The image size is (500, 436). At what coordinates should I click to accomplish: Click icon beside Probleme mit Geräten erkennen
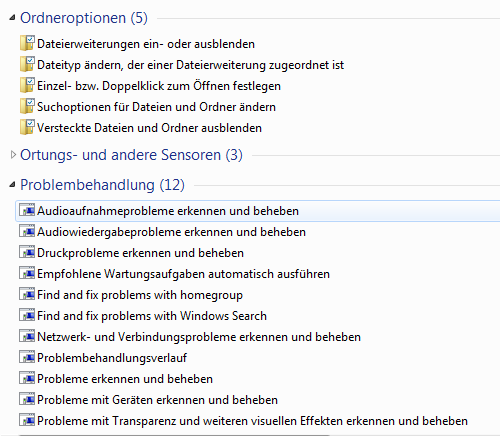point(27,399)
